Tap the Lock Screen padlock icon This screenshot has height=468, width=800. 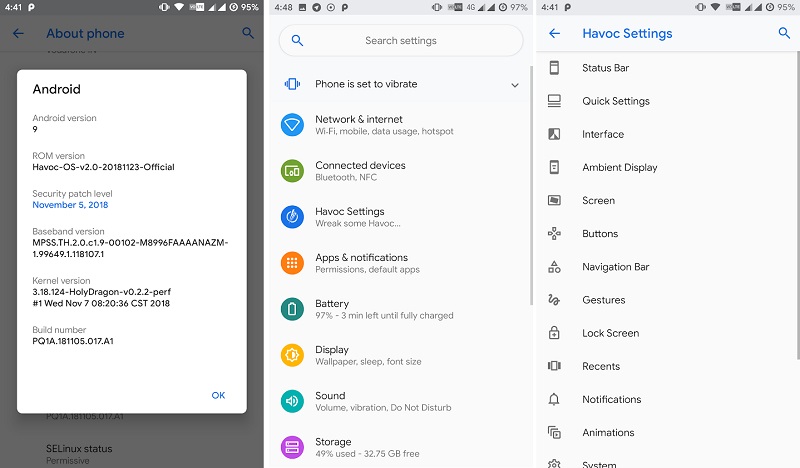[x=554, y=333]
